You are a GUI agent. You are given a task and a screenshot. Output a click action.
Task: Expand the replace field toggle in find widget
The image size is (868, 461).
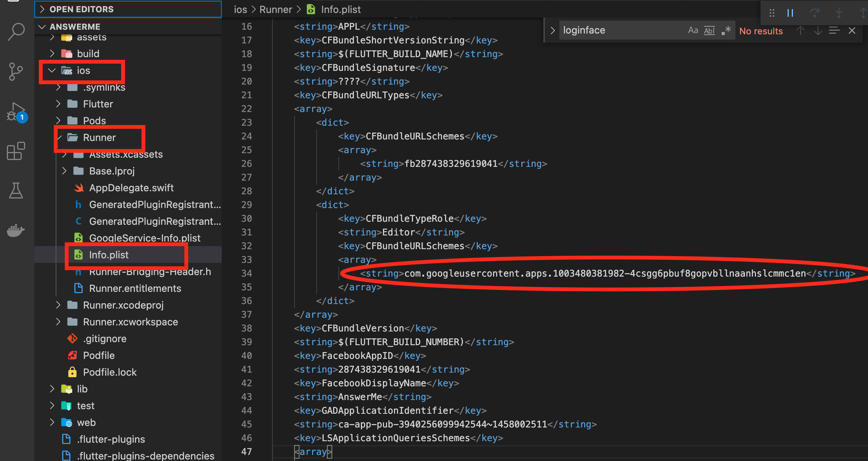[x=553, y=30]
